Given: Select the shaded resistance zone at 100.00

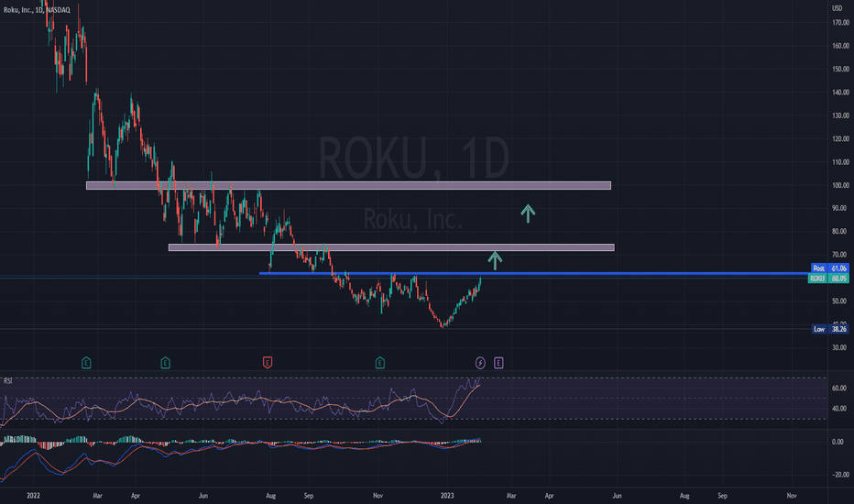Looking at the screenshot, I should (x=348, y=186).
